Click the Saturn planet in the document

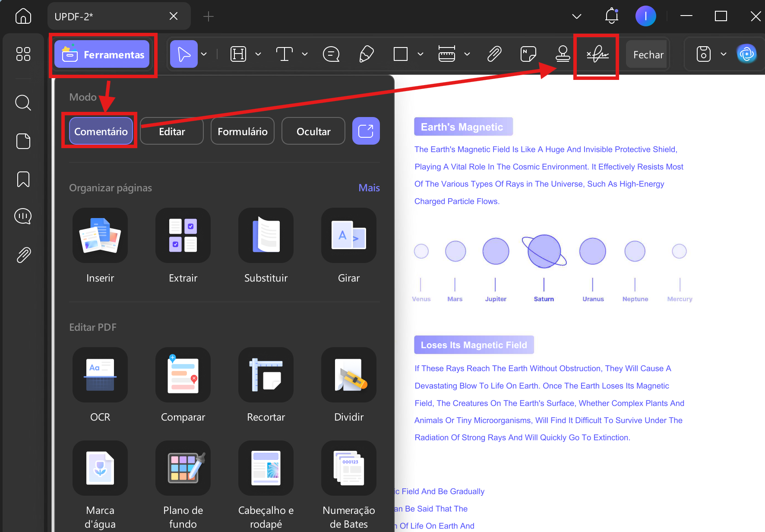coord(544,251)
